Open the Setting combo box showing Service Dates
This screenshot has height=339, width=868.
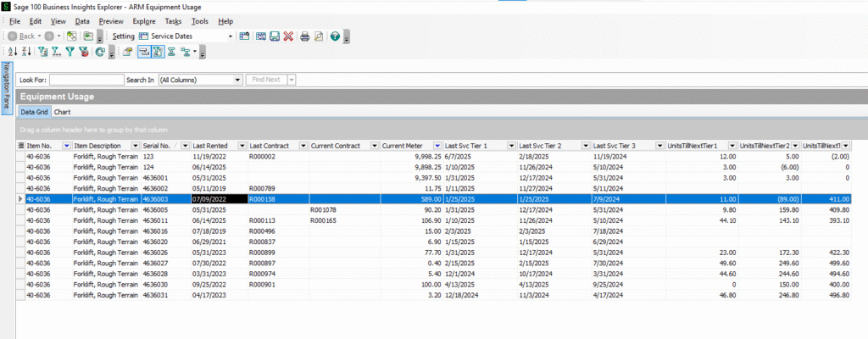click(186, 36)
